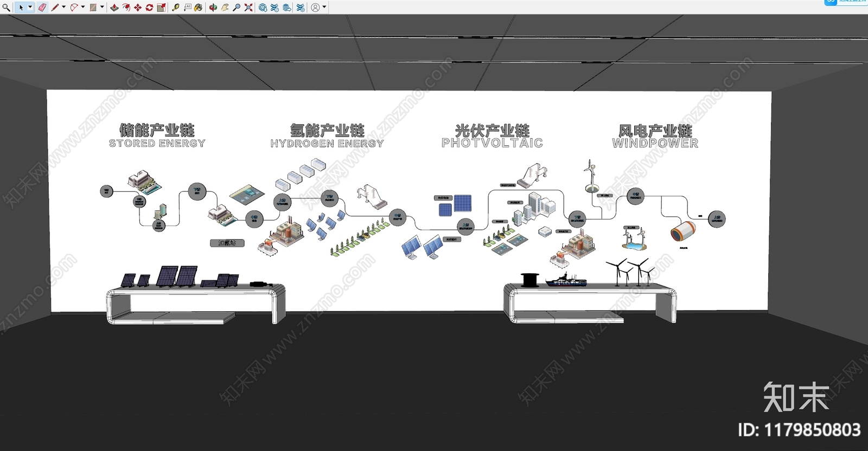The image size is (868, 451).
Task: Click the Send to LayOut icon
Action: (287, 8)
